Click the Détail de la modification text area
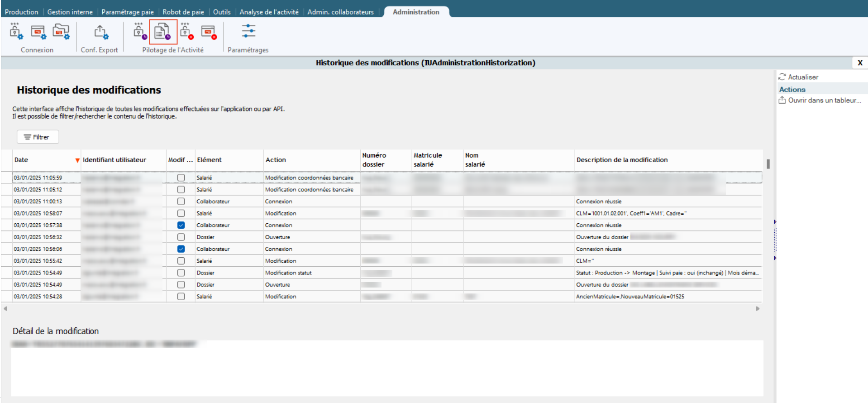This screenshot has width=868, height=403. 386,369
